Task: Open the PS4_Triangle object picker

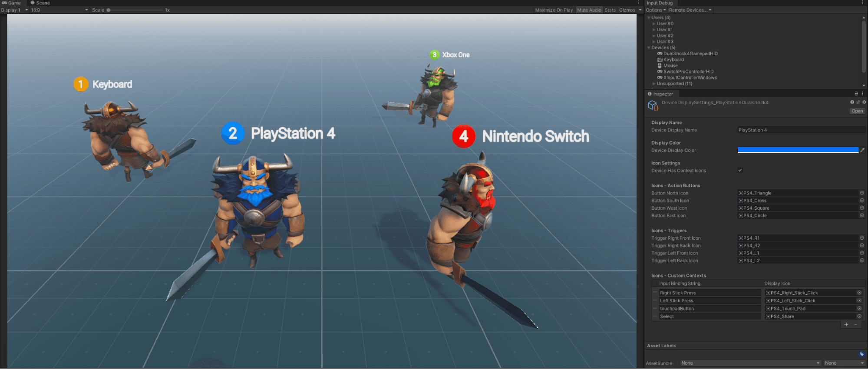Action: tap(861, 193)
